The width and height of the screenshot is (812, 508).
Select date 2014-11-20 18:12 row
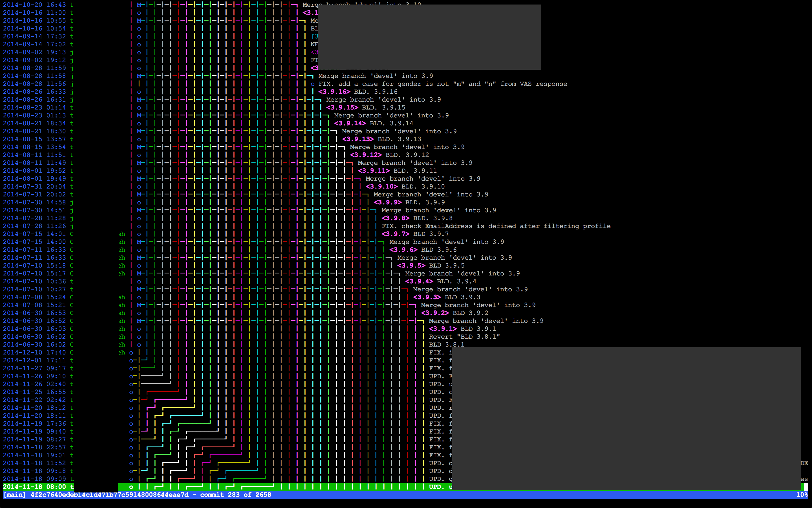click(34, 408)
